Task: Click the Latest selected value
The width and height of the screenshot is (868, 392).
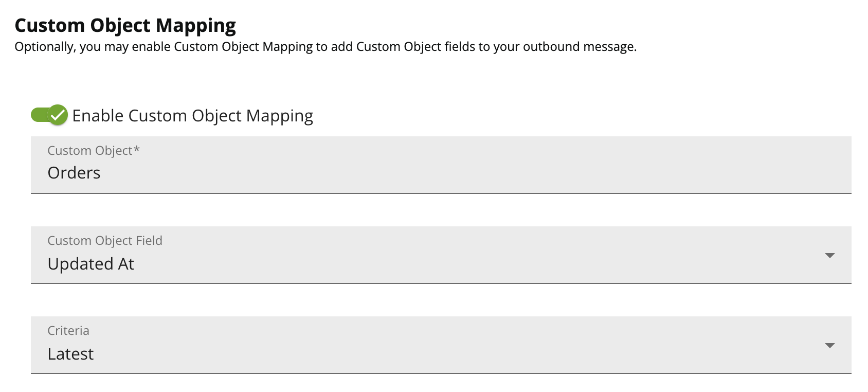Action: 70,354
